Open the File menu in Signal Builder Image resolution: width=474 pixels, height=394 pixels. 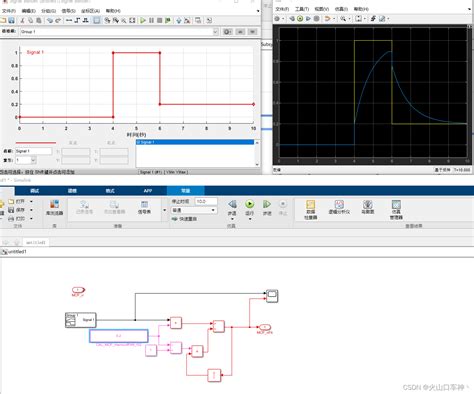[9, 11]
